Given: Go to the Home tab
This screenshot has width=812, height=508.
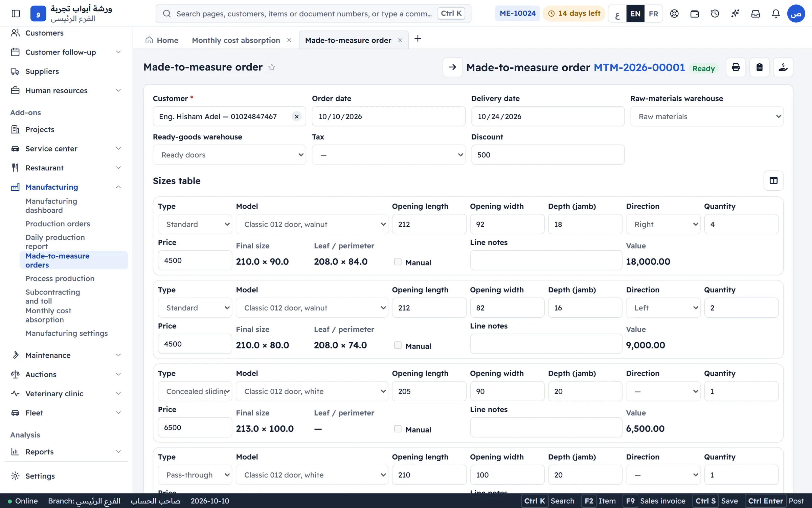Looking at the screenshot, I should (x=162, y=40).
